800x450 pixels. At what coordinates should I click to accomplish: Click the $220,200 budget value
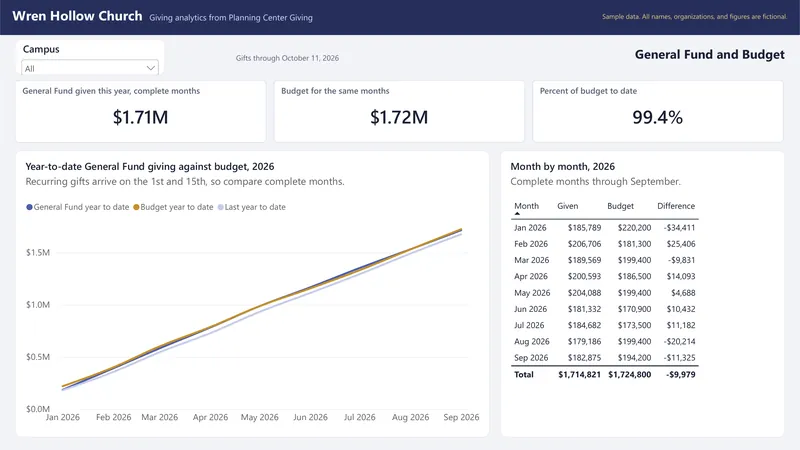point(634,228)
